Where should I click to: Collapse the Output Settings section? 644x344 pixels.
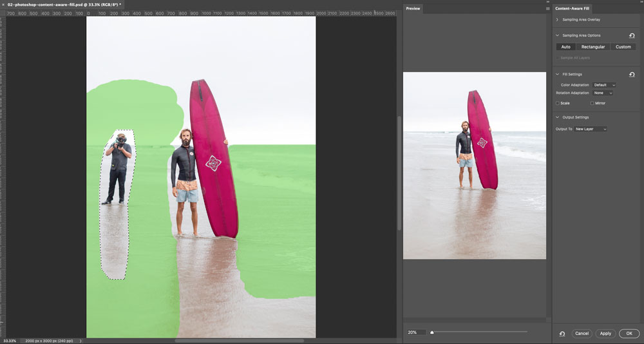558,117
